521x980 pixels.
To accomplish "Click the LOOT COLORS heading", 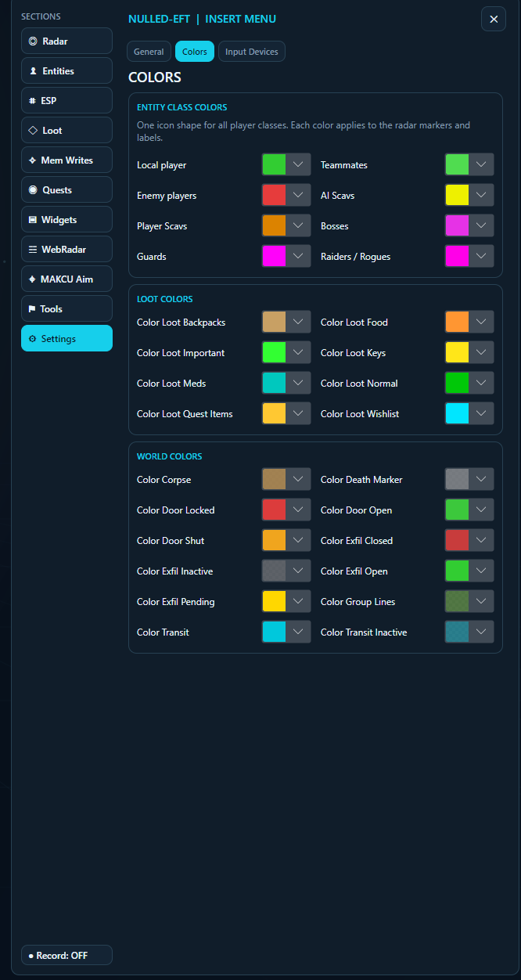I will (x=164, y=299).
